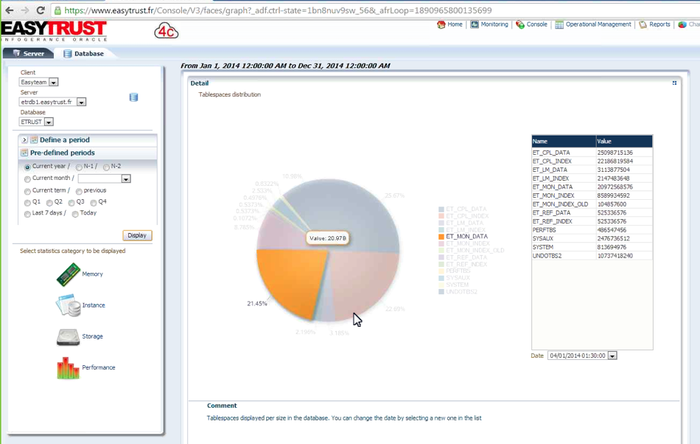Switch to the Server tab
700x444 pixels.
[x=28, y=54]
